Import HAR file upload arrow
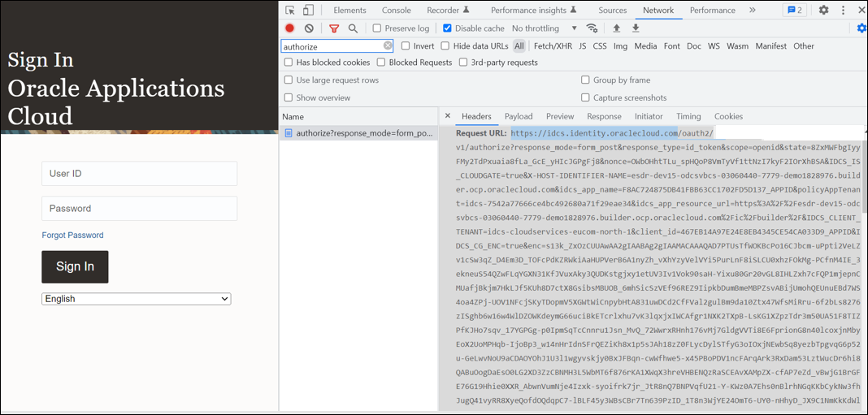 coord(616,28)
